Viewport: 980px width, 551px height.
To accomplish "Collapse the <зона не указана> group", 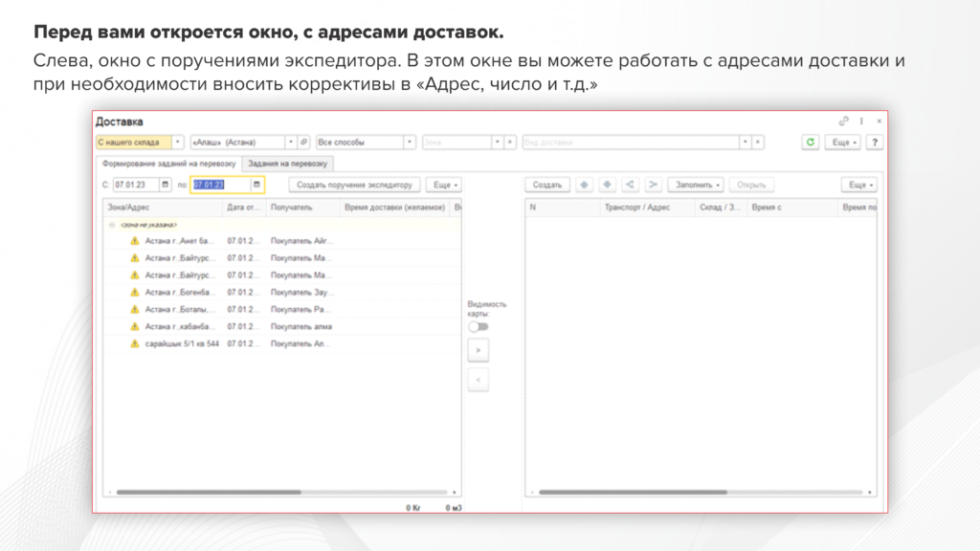I will coord(112,225).
